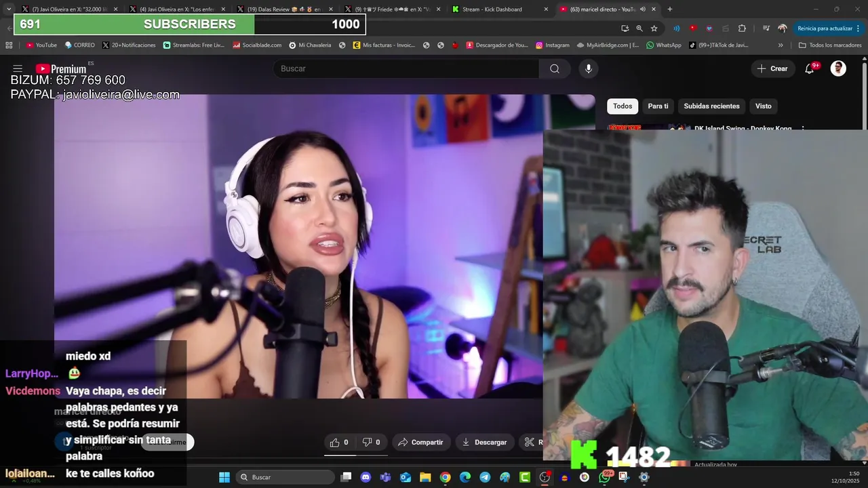Open the media control playlist icon
This screenshot has height=488, width=868.
coord(766,28)
